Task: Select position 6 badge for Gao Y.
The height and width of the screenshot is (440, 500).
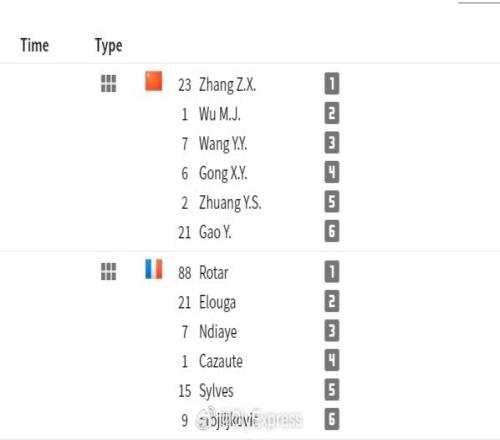Action: 332,231
